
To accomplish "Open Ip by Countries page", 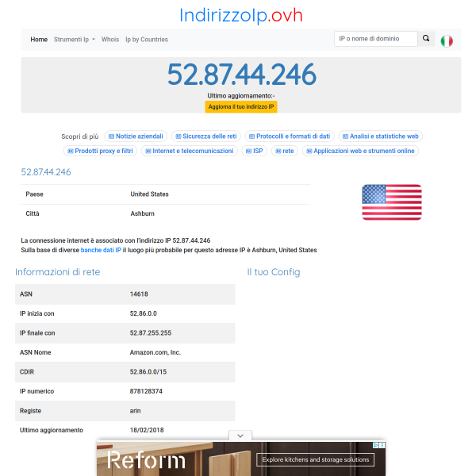I will point(147,40).
